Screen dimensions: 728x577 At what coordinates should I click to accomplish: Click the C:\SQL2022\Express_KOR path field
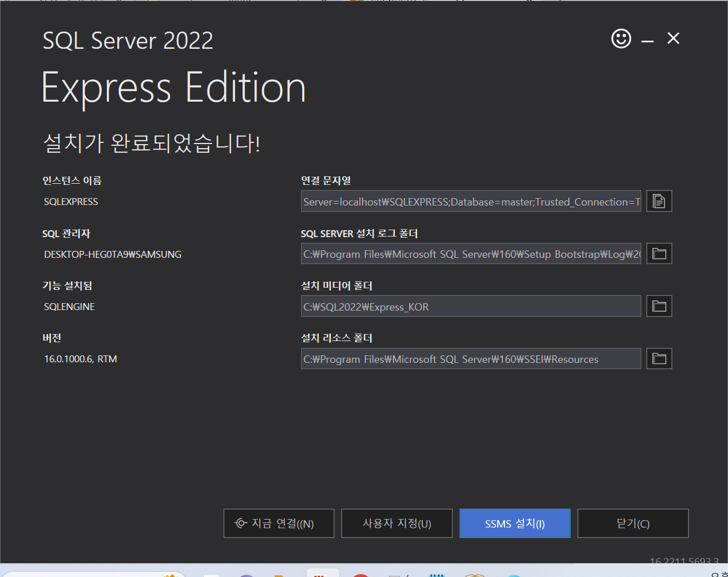click(471, 306)
